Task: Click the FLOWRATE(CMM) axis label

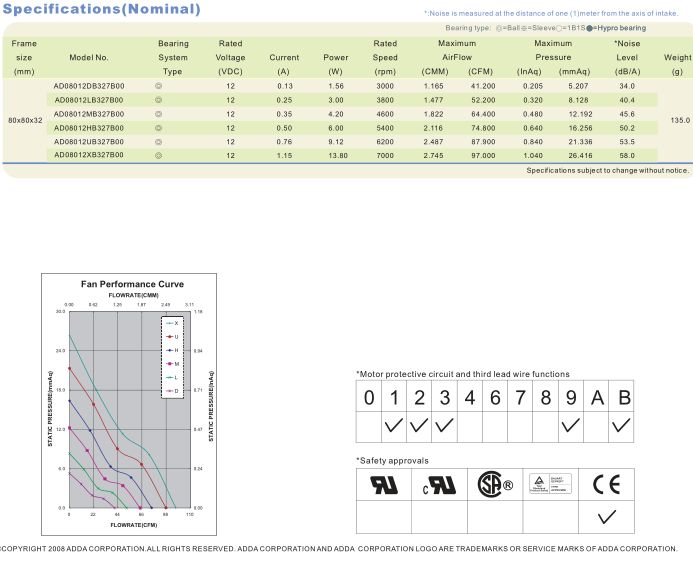Action: [133, 295]
